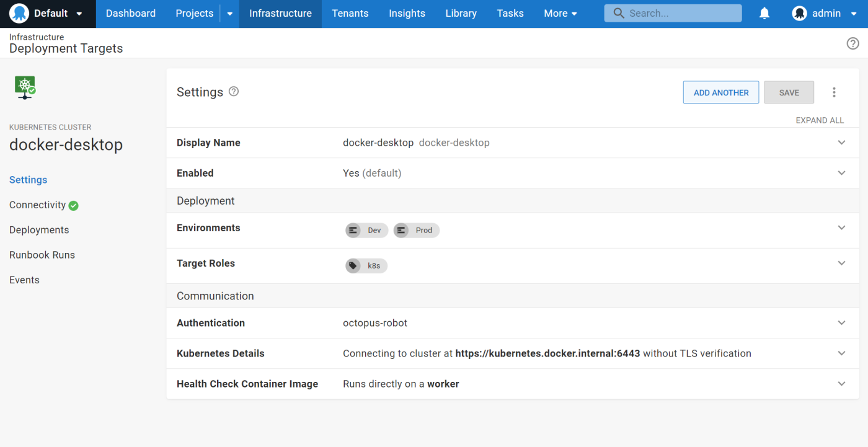Click the green Connectivity status checkmark
The width and height of the screenshot is (868, 447).
(x=74, y=205)
